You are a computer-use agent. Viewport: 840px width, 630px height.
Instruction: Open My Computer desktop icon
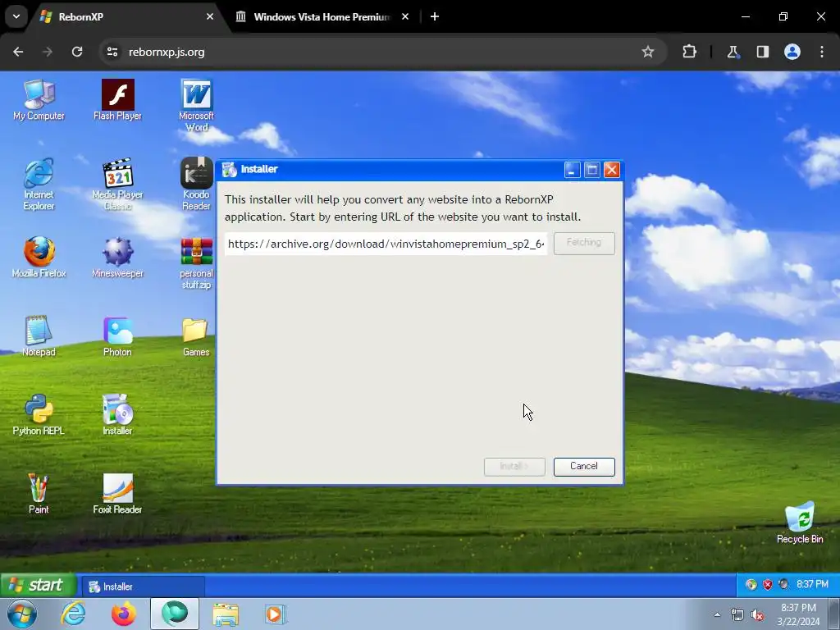[39, 100]
